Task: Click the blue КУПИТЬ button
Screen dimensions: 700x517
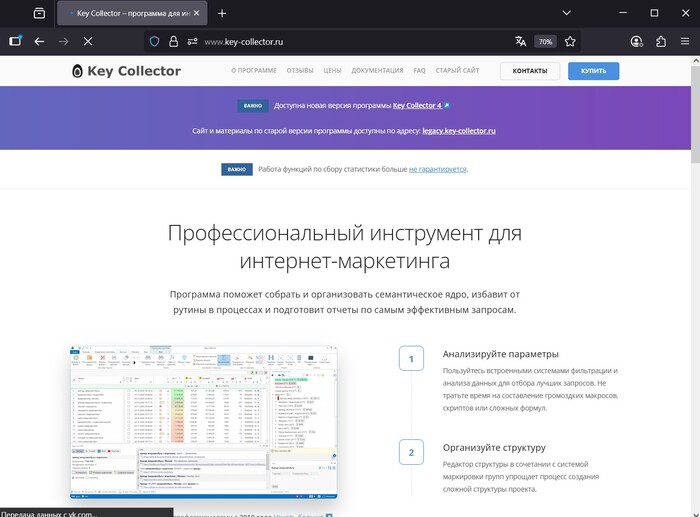Action: tap(593, 71)
